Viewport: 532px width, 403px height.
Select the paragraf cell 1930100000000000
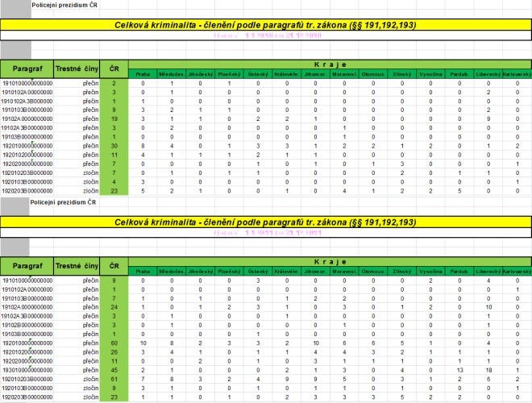27,368
